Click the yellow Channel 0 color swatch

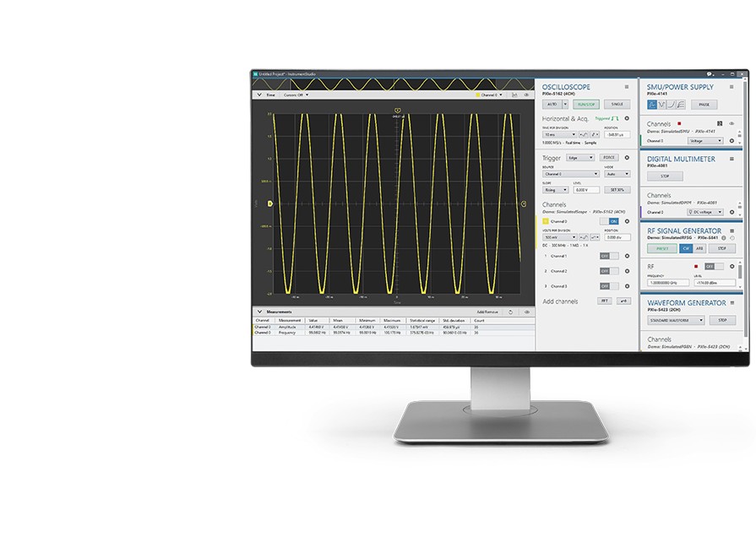click(546, 221)
